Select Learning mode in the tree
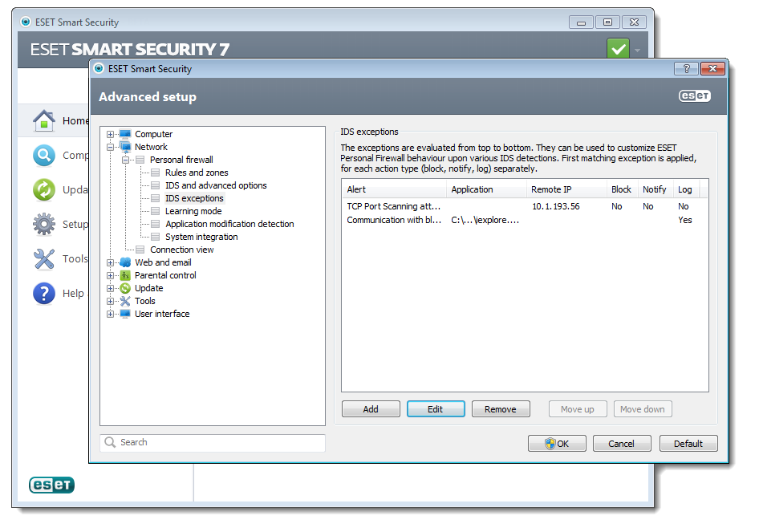The width and height of the screenshot is (759, 532). pyautogui.click(x=193, y=211)
